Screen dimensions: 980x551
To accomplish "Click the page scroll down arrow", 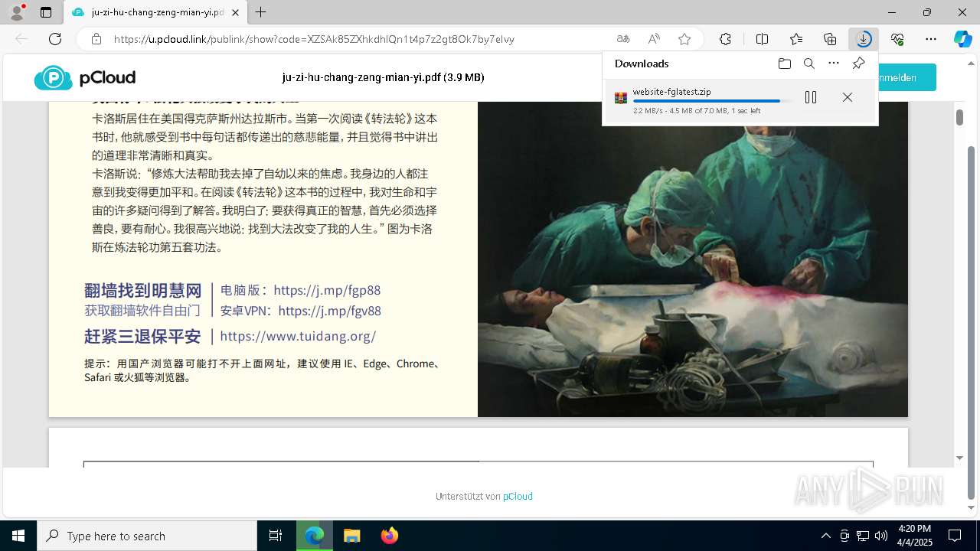I will pyautogui.click(x=972, y=507).
